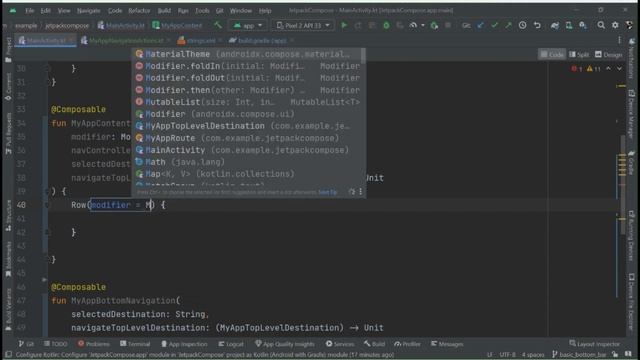The width and height of the screenshot is (640, 360).
Task: Open the Navigate menu
Action: coord(89,11)
